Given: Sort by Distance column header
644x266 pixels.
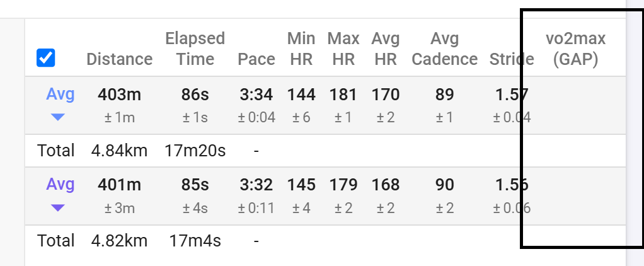Looking at the screenshot, I should 120,59.
